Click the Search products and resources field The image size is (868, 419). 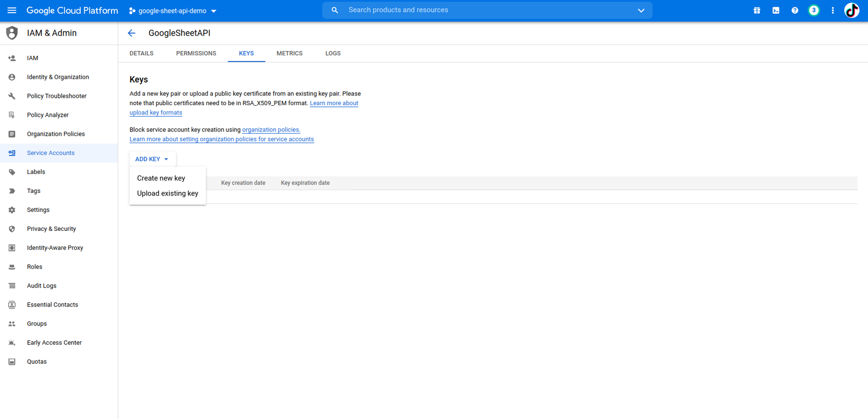[x=487, y=10]
